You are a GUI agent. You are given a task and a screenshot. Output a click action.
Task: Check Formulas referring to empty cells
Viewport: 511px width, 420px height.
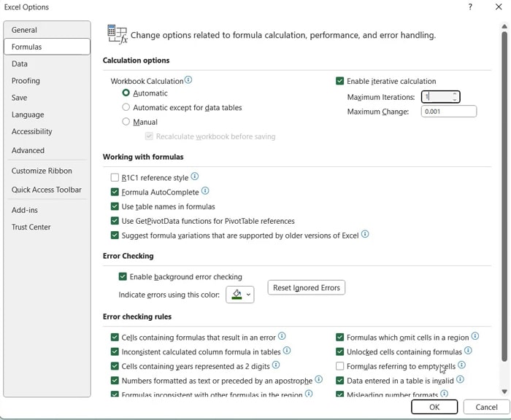click(340, 366)
